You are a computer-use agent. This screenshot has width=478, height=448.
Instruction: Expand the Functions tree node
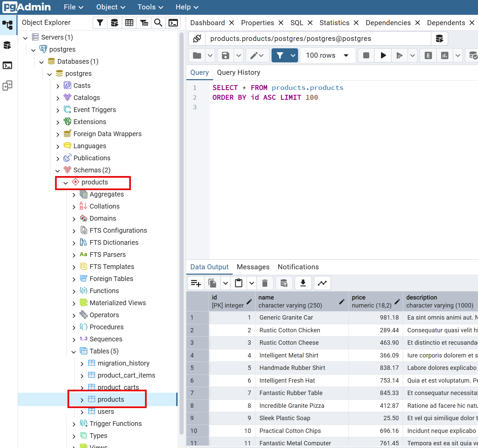74,291
